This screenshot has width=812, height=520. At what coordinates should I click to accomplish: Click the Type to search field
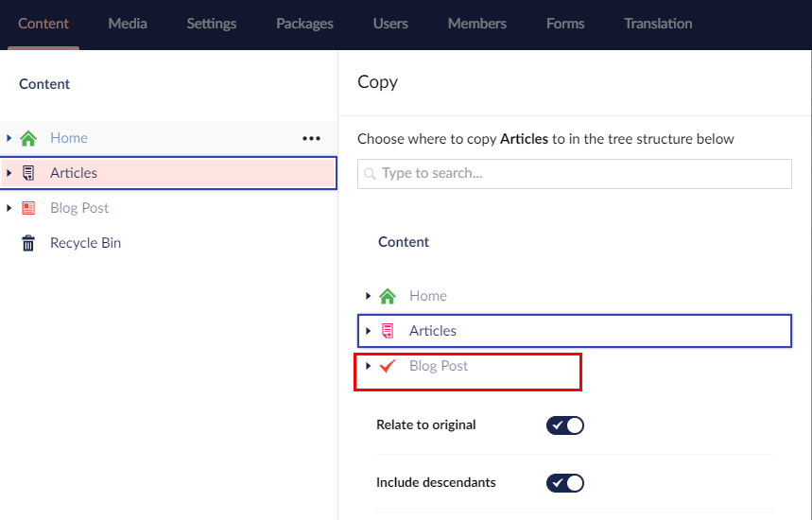click(x=575, y=174)
